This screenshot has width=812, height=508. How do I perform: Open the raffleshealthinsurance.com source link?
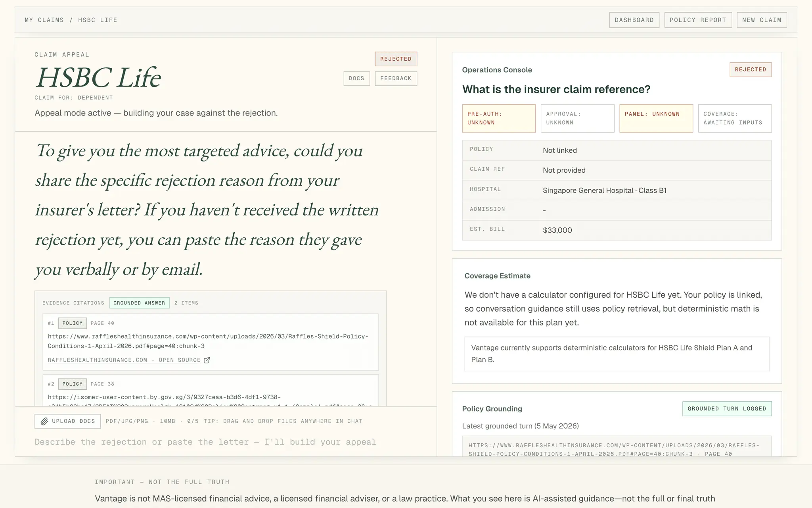pyautogui.click(x=129, y=360)
